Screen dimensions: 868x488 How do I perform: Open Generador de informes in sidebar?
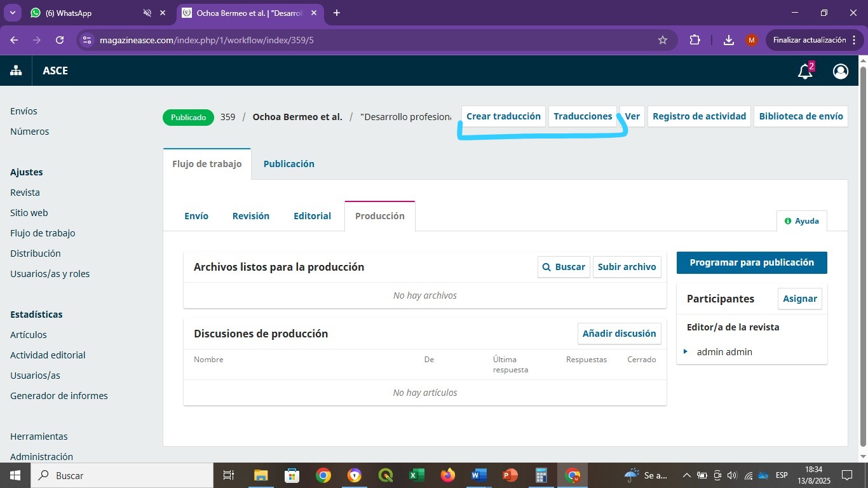pyautogui.click(x=59, y=396)
